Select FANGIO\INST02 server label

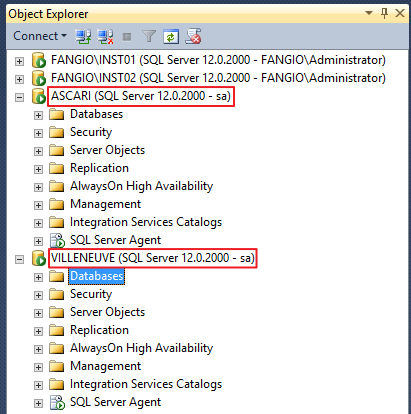pos(218,78)
